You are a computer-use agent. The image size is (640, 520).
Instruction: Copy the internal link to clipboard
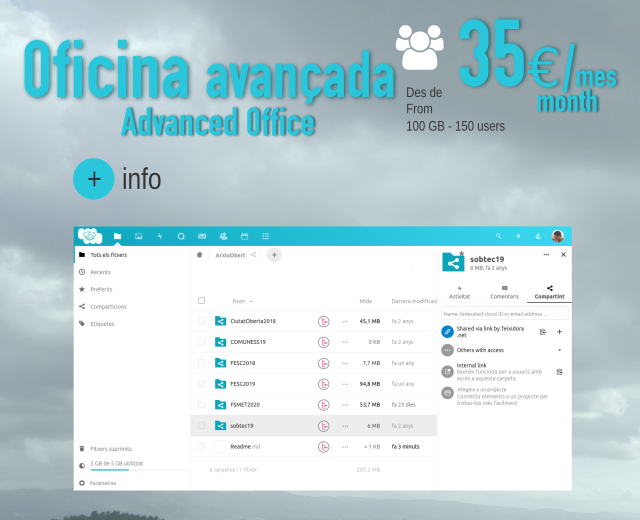(560, 371)
